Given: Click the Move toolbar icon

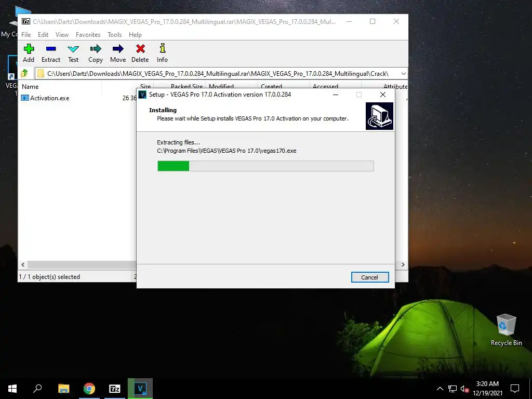Looking at the screenshot, I should click(x=118, y=53).
